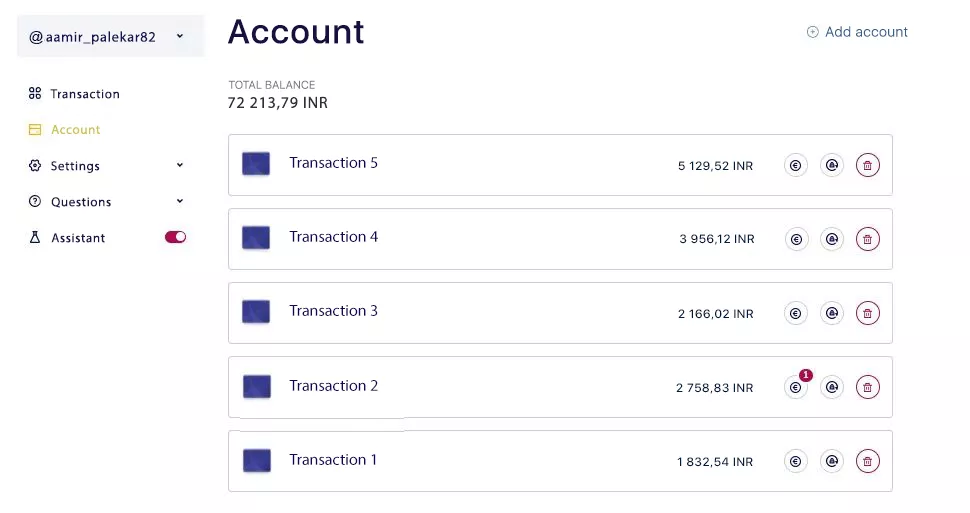
Task: Open the euro icon with badge on Transaction 2
Action: coord(796,388)
